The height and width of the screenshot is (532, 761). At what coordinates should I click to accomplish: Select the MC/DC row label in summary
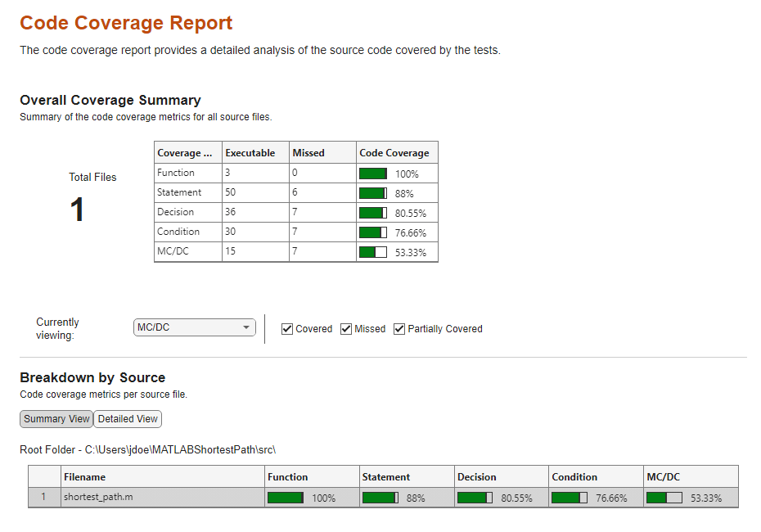173,251
